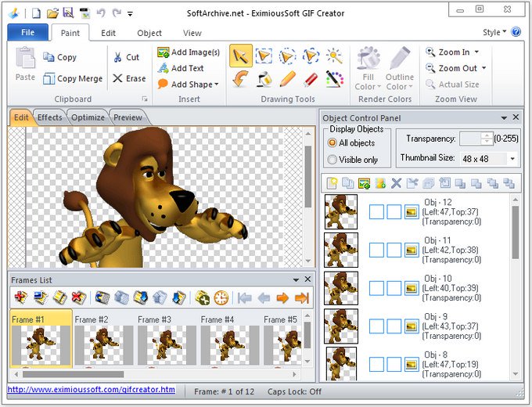Click the Add Text button
This screenshot has height=407, width=532.
pyautogui.click(x=181, y=68)
